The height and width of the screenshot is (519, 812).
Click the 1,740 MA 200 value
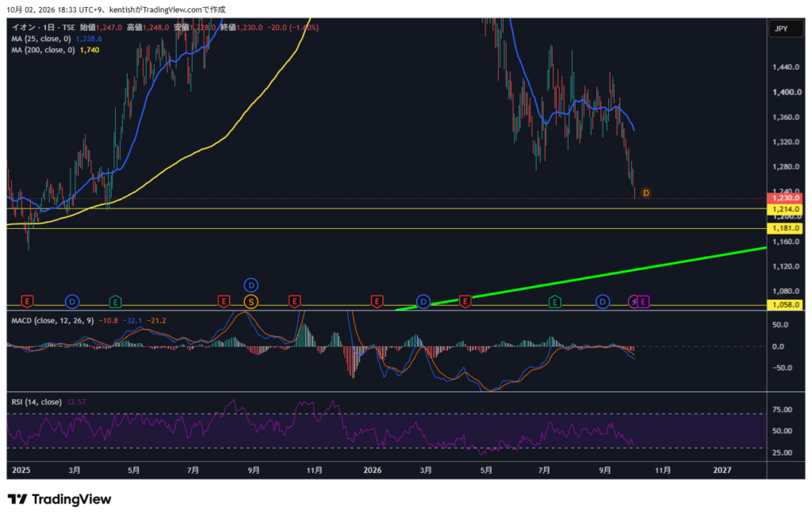pyautogui.click(x=90, y=50)
